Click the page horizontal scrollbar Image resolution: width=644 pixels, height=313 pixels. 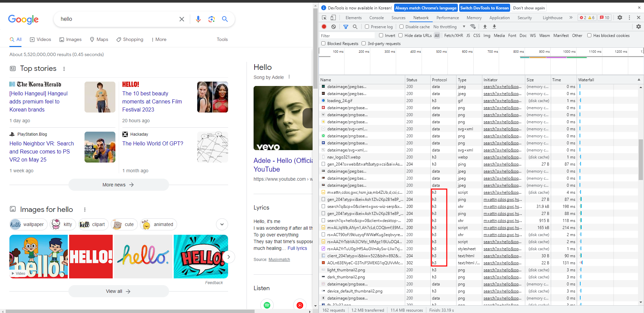click(x=130, y=311)
